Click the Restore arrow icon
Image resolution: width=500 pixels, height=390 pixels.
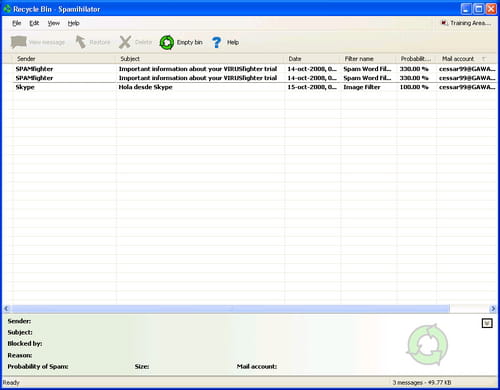point(80,42)
